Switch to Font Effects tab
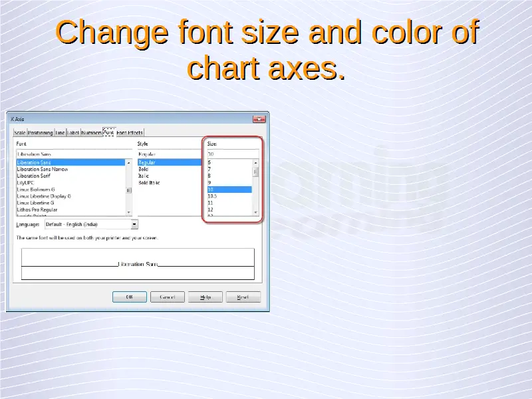 [x=130, y=132]
